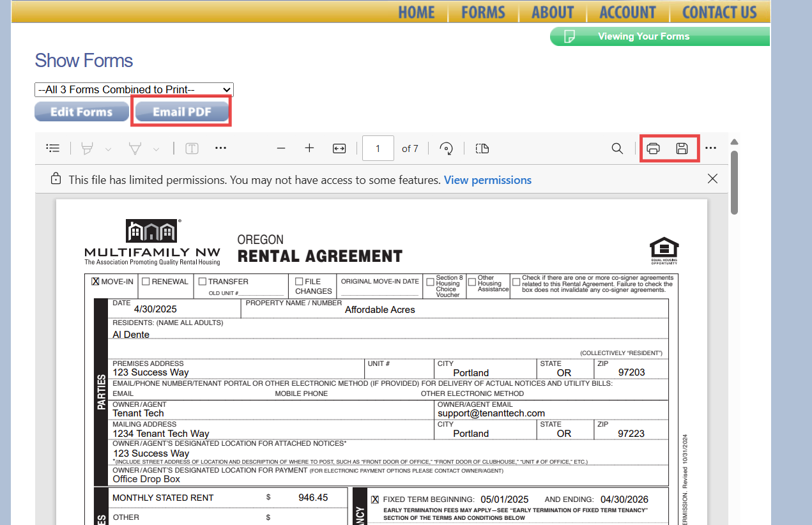Toggle the FIXED TERM BEGINNING checkbox
Viewport: 812px width, 525px height.
coord(375,499)
